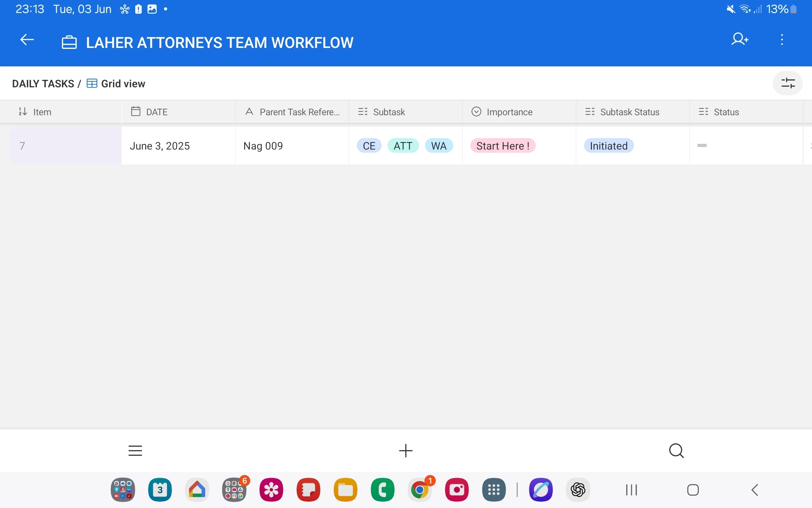Tap the LAHER ATTORNEYS TEAM WORKFLOW title

click(220, 43)
